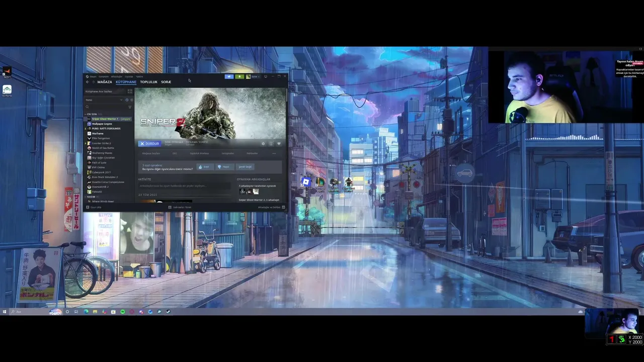Go back with the Steam back arrow
Viewport: 644px width, 362px height.
pos(87,82)
